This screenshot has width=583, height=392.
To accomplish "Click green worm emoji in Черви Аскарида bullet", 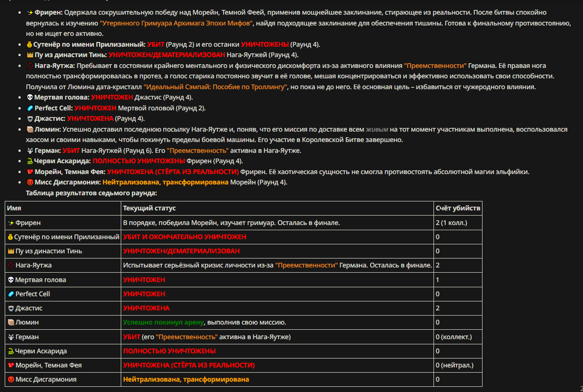I will (x=29, y=161).
